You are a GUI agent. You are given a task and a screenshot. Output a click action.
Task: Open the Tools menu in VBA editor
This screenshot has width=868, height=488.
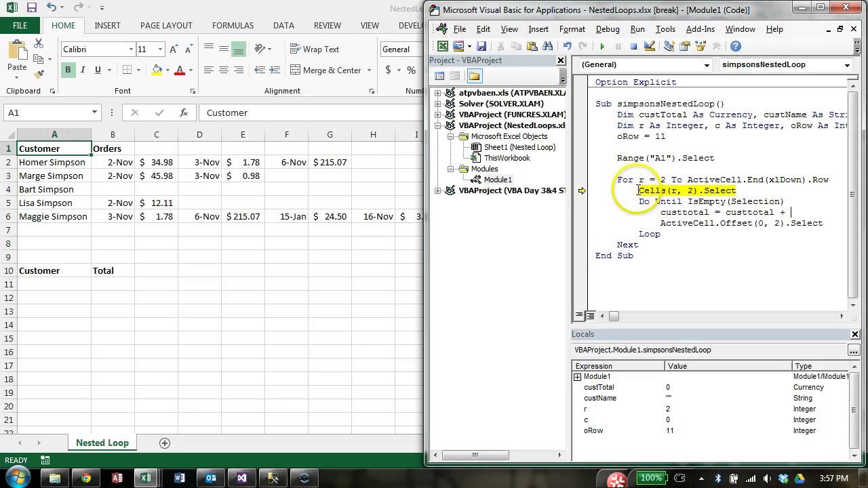tap(665, 29)
